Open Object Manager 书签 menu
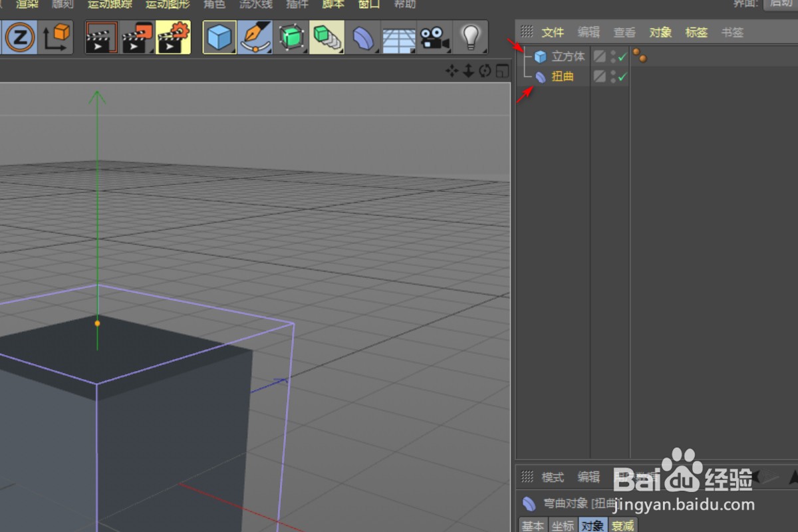Image resolution: width=798 pixels, height=532 pixels. (x=732, y=32)
